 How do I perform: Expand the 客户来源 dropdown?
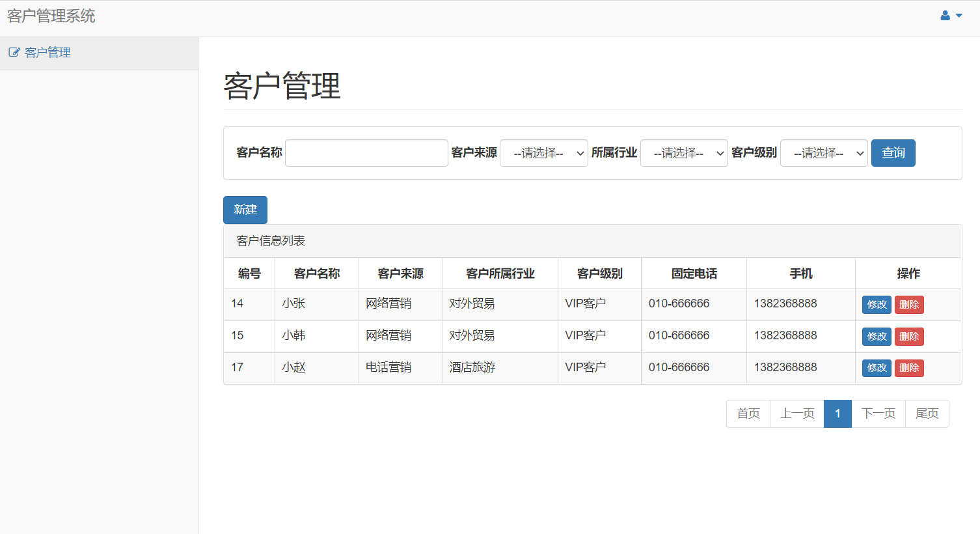point(544,153)
